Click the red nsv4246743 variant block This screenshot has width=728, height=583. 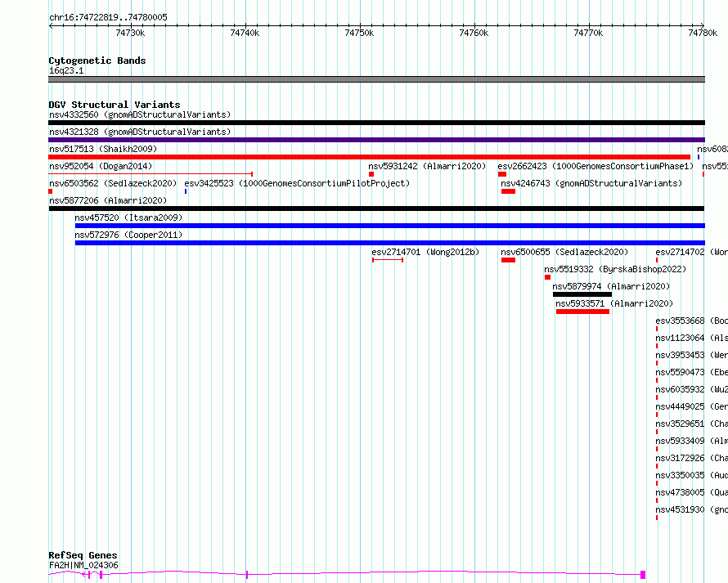(x=509, y=191)
